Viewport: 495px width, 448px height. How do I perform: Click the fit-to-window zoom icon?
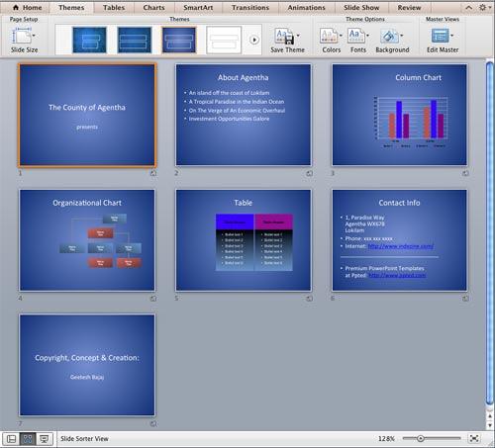(x=474, y=438)
